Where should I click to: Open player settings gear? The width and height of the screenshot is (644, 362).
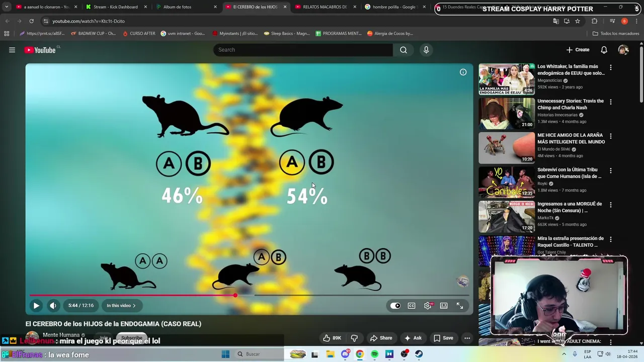[428, 306]
